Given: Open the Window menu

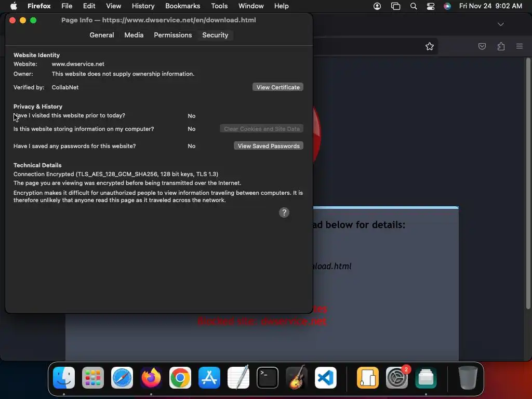Looking at the screenshot, I should pos(251,6).
